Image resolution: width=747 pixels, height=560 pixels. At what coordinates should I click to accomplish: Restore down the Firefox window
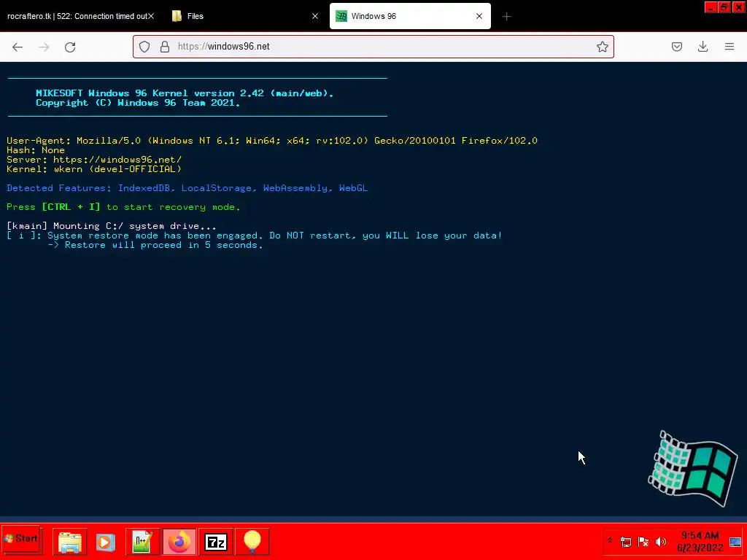click(x=724, y=7)
